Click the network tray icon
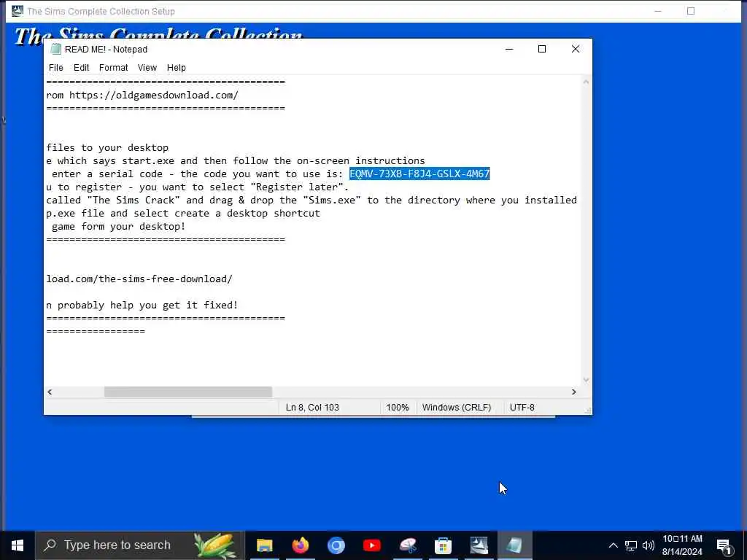This screenshot has width=747, height=560. tap(631, 545)
